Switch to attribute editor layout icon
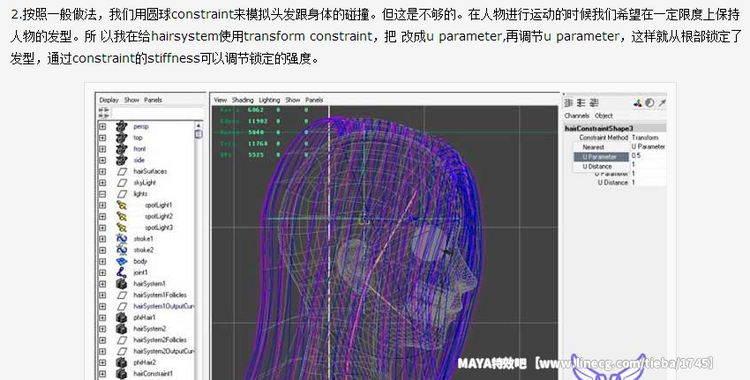Image resolution: width=750 pixels, height=380 pixels. [581, 103]
